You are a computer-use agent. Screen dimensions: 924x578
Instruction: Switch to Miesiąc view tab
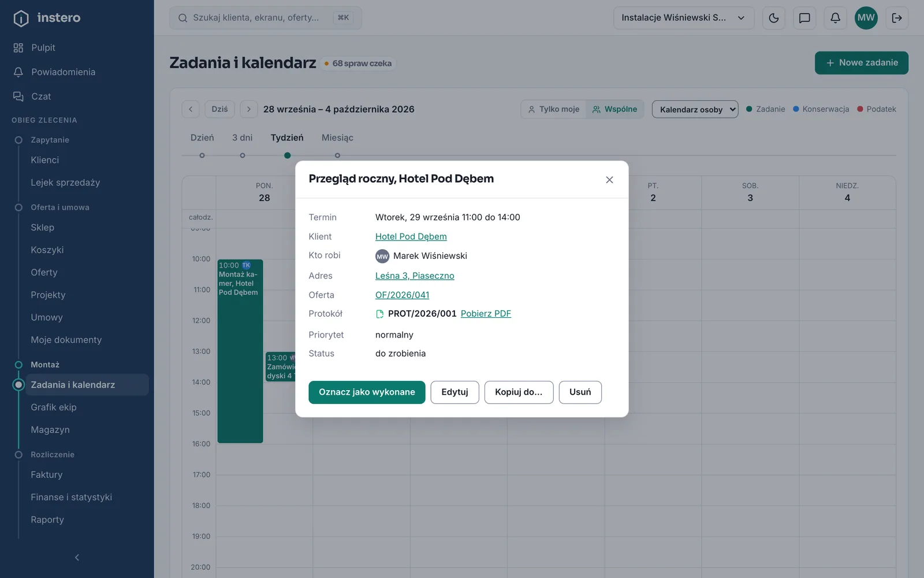click(x=337, y=138)
